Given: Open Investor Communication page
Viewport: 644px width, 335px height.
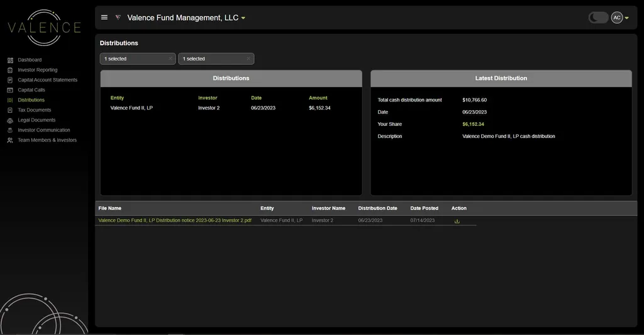Looking at the screenshot, I should pos(43,130).
